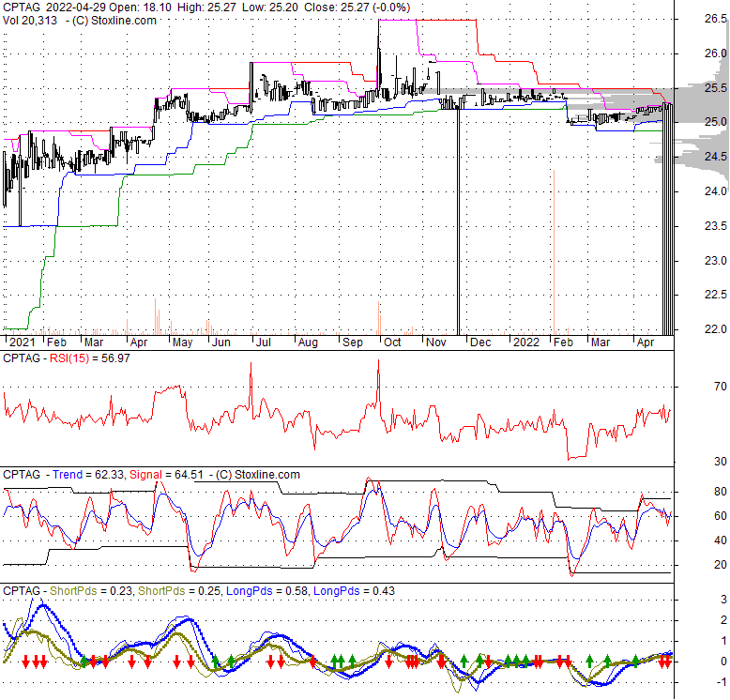
Task: Click the 'LongPds' label showing 0.58
Action: pos(249,591)
